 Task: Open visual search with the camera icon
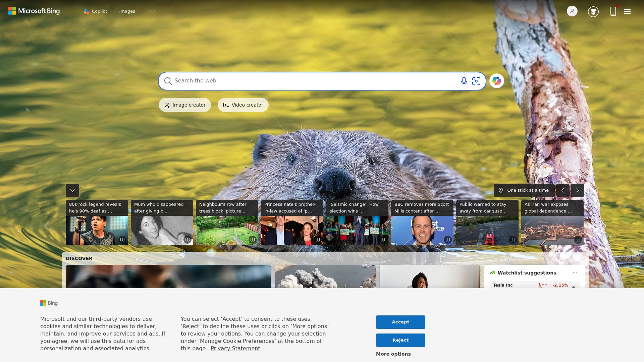[x=476, y=81]
